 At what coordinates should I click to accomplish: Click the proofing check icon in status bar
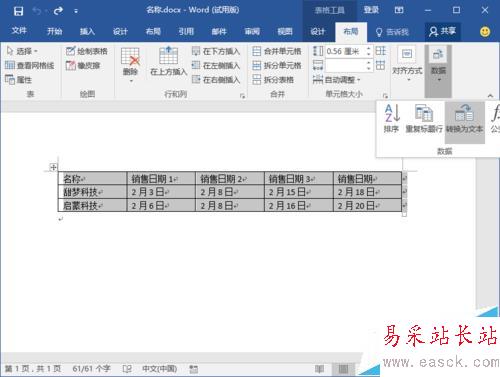pos(127,369)
